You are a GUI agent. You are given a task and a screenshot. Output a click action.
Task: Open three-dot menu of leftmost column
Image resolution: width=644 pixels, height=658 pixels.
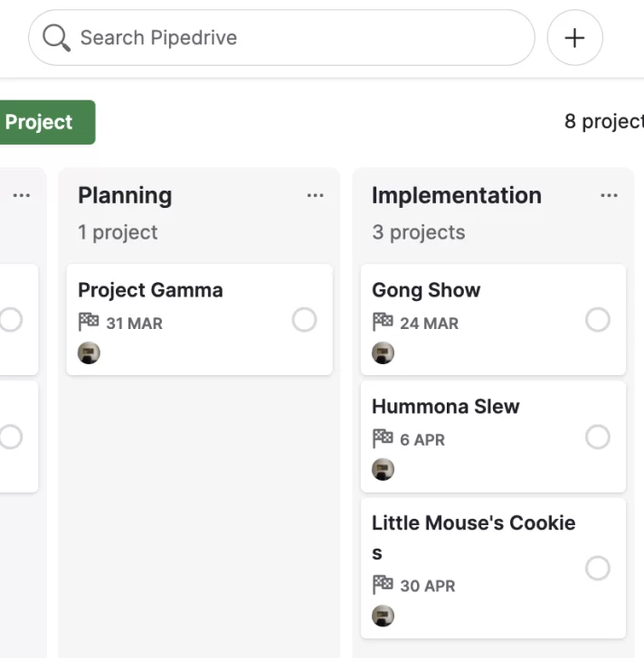(21, 195)
